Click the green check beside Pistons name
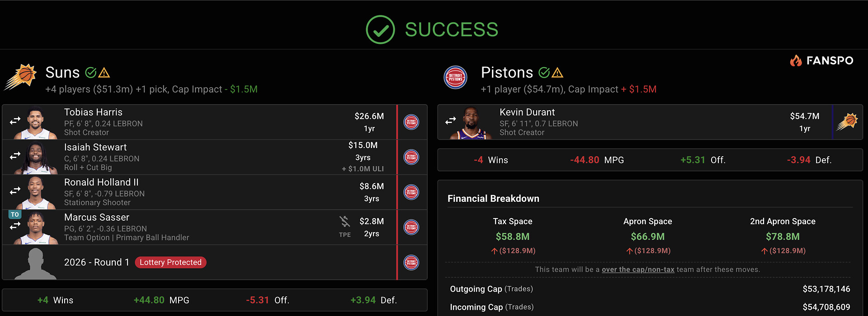This screenshot has width=868, height=316. point(544,73)
